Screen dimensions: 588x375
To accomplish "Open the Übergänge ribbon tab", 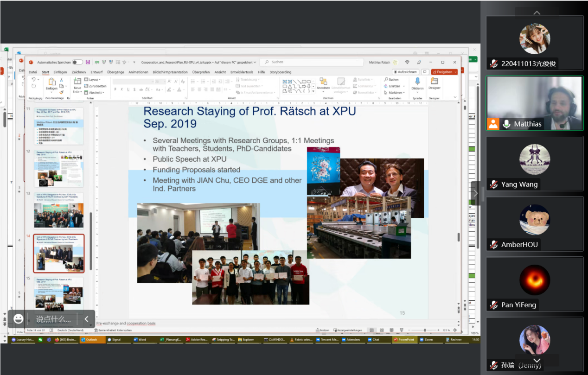I will pos(115,72).
